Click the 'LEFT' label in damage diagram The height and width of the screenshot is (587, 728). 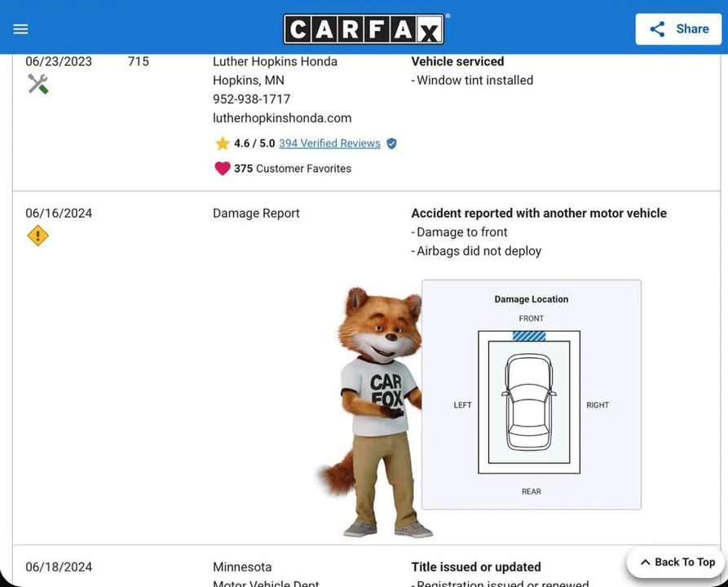tap(462, 405)
